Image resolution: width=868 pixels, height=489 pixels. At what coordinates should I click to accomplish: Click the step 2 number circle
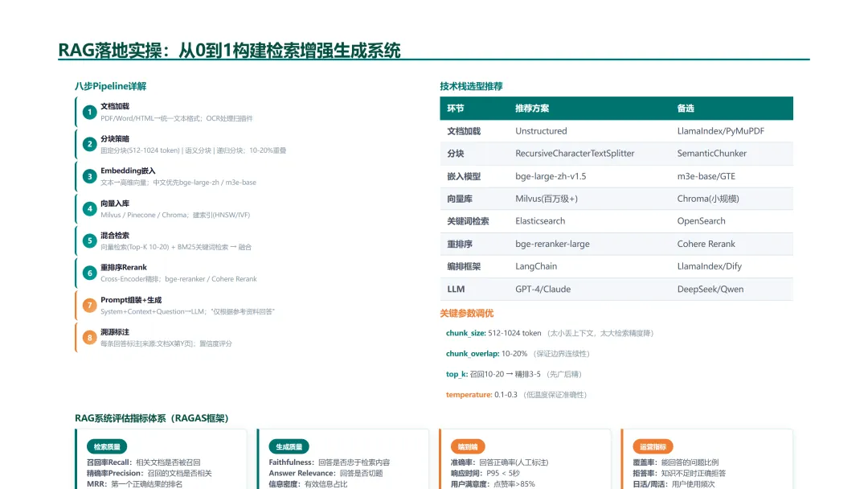click(90, 145)
